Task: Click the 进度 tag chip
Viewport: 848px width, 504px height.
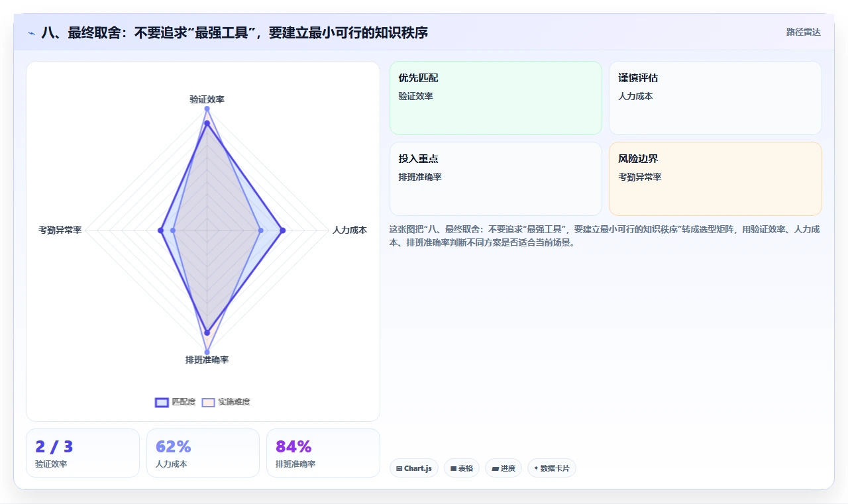Action: click(x=503, y=468)
